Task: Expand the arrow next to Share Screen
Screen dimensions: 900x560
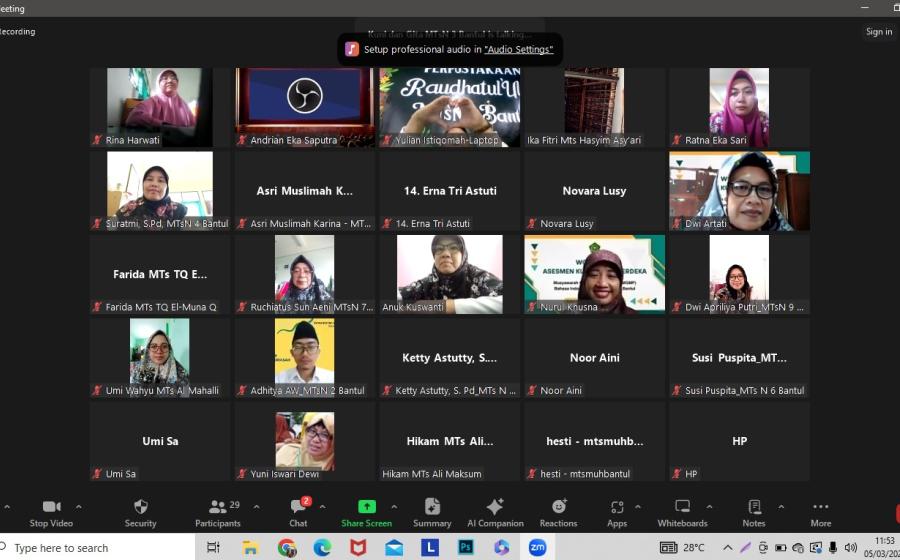Action: point(394,507)
